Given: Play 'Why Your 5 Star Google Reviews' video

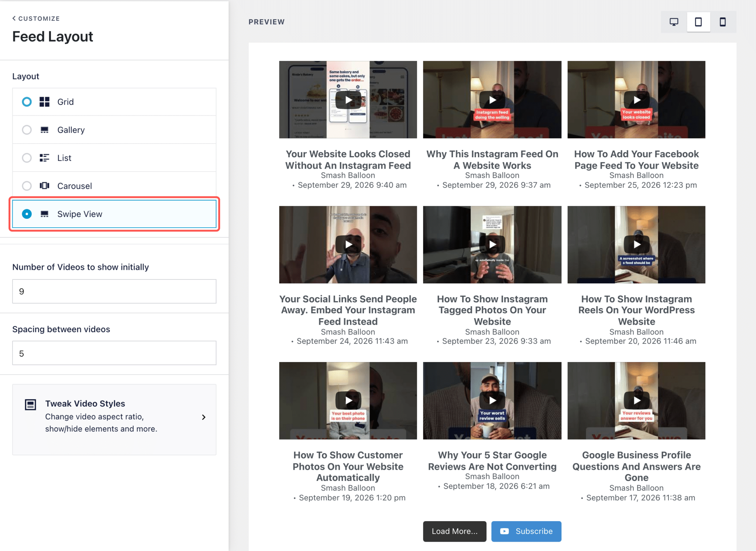Looking at the screenshot, I should click(492, 400).
